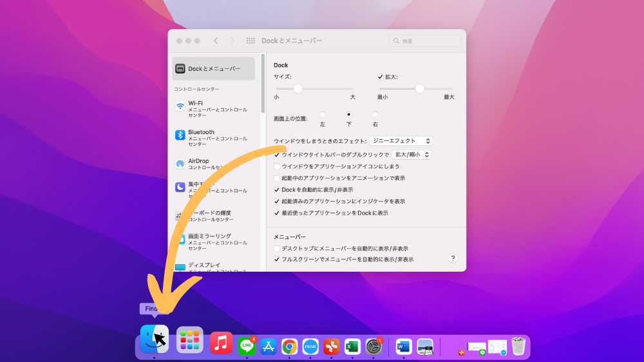Viewport: 644px width, 362px height.
Task: Toggle 起動済みのアプリケーションにインジケータを表示
Action: tap(277, 202)
